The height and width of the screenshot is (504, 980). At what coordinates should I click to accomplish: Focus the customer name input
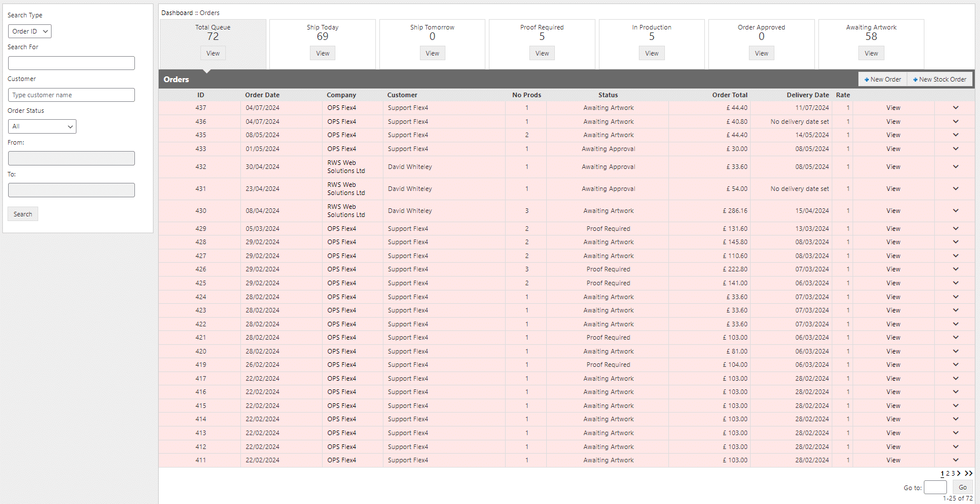71,95
